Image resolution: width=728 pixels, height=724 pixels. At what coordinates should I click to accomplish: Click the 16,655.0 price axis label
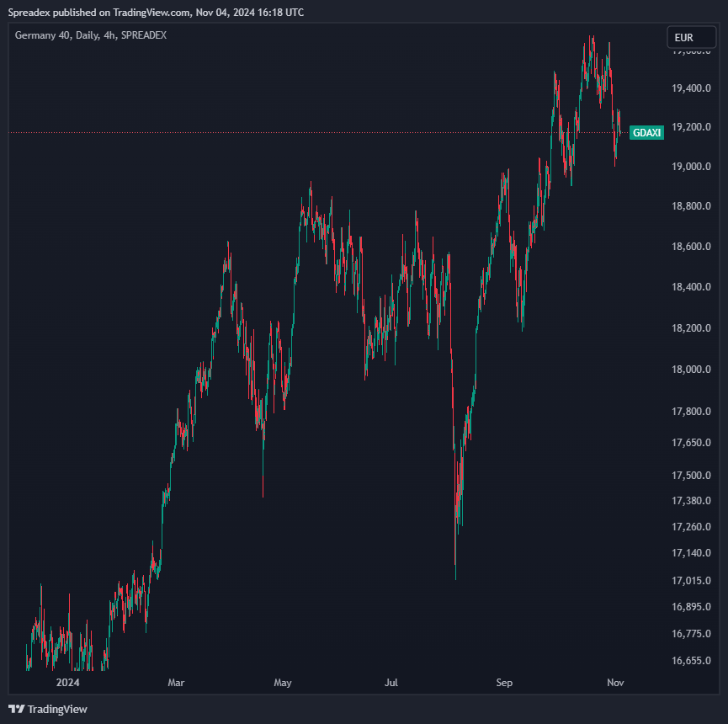691,660
